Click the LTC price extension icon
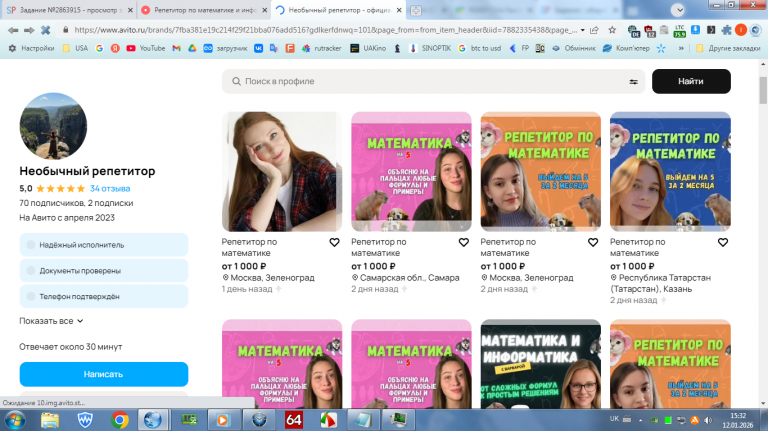 coord(679,30)
